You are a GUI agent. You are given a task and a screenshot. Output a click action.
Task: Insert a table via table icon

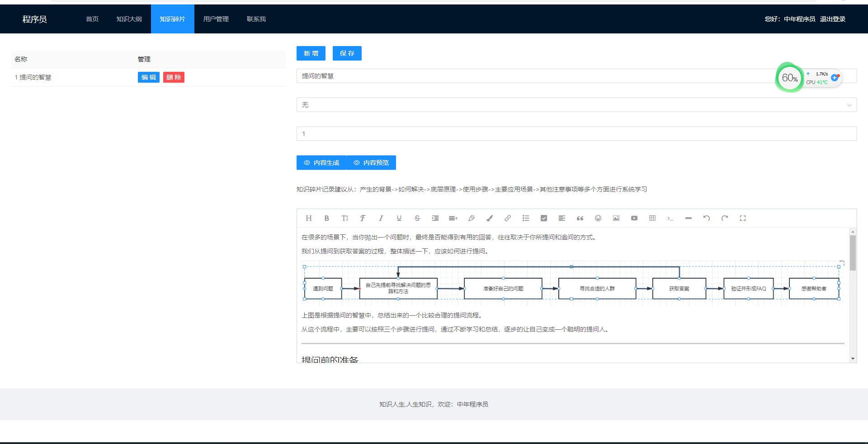tap(652, 218)
